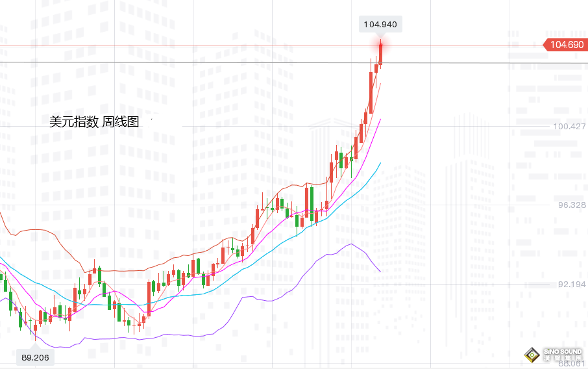Click the right end of the blue line
588x369 pixels.
point(380,162)
